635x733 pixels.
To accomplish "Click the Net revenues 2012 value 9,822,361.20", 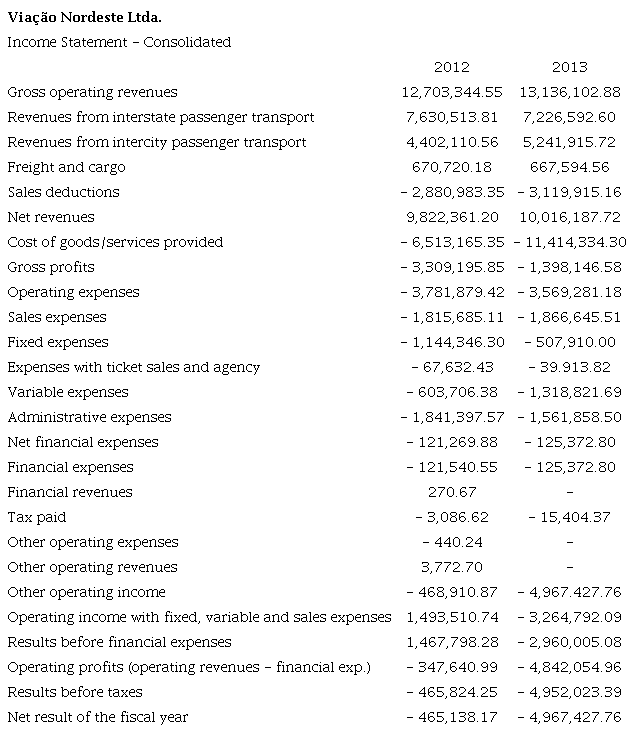I will (452, 217).
